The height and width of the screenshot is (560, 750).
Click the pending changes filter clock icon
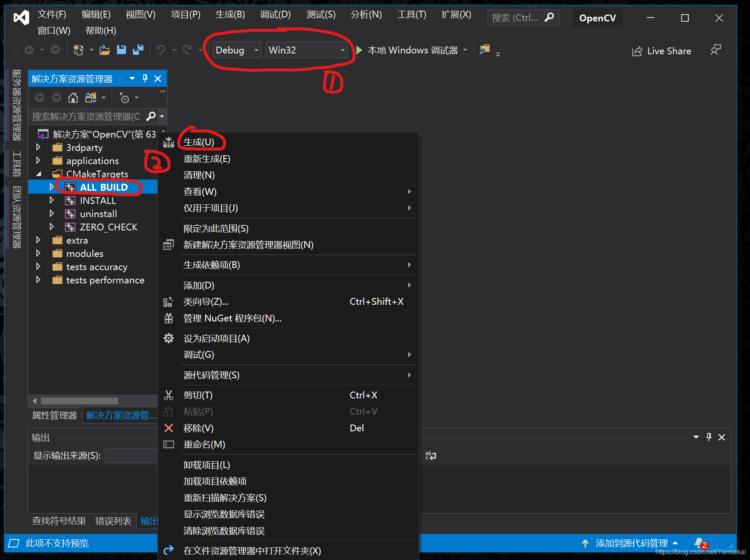coord(124,98)
